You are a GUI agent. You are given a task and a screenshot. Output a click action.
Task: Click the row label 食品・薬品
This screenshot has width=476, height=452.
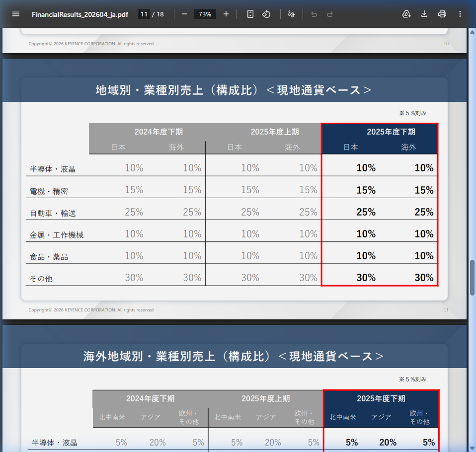(x=49, y=257)
